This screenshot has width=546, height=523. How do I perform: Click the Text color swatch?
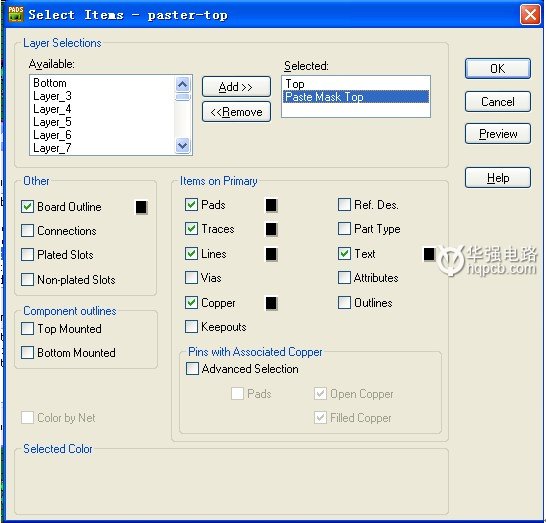(x=429, y=254)
